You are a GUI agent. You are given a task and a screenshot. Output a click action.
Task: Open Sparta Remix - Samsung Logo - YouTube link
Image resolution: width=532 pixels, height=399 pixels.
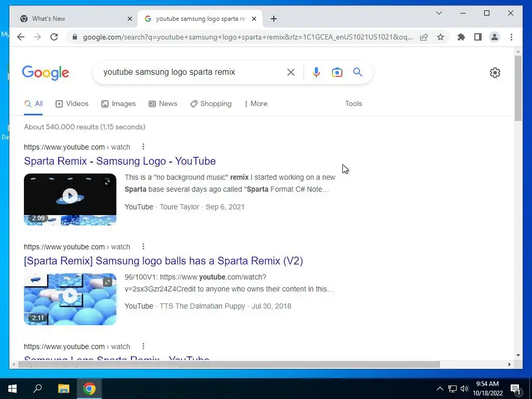point(120,161)
